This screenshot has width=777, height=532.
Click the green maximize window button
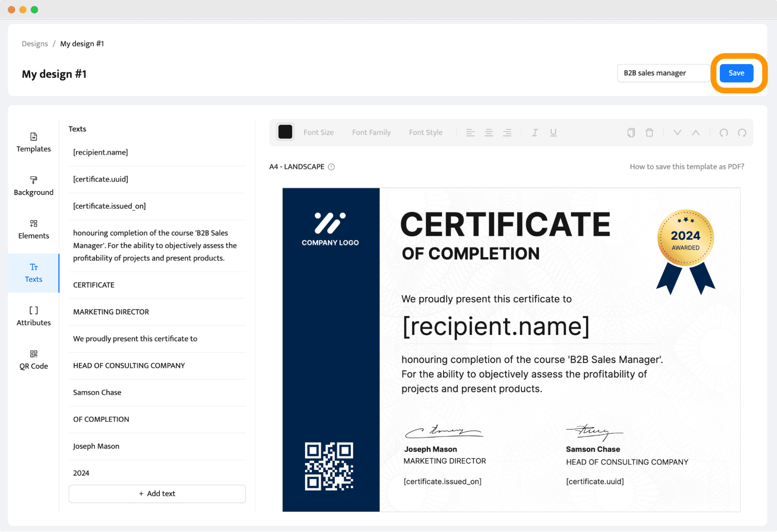click(34, 10)
